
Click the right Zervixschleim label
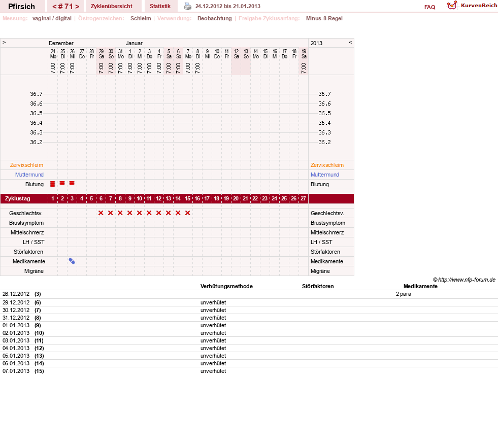click(327, 165)
